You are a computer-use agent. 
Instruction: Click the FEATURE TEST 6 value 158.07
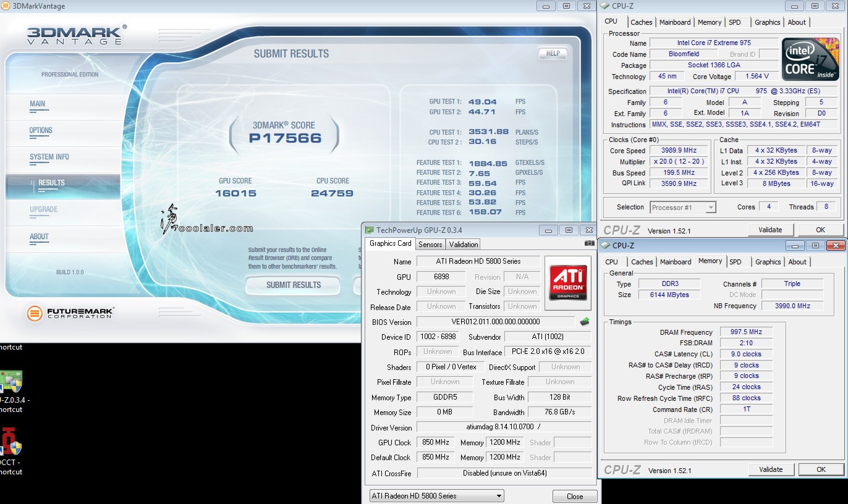485,212
